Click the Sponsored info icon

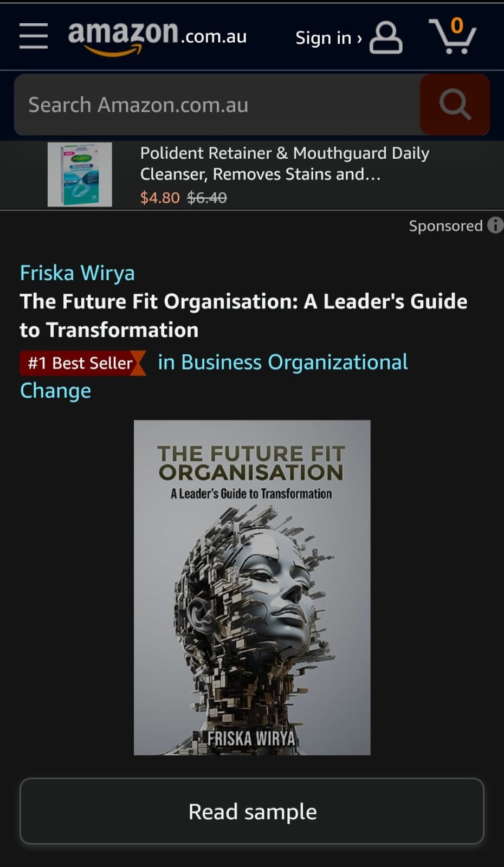tap(495, 225)
